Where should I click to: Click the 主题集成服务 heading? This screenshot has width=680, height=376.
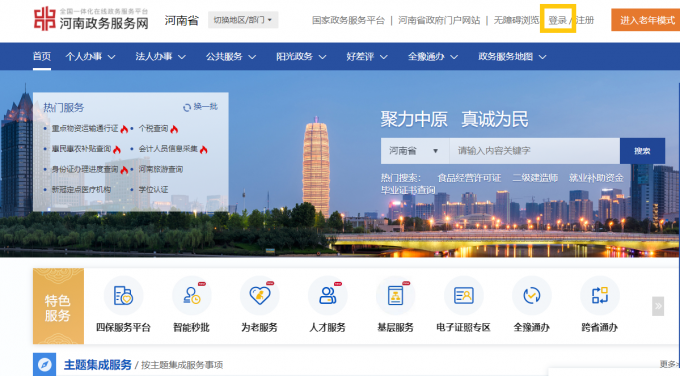point(98,365)
